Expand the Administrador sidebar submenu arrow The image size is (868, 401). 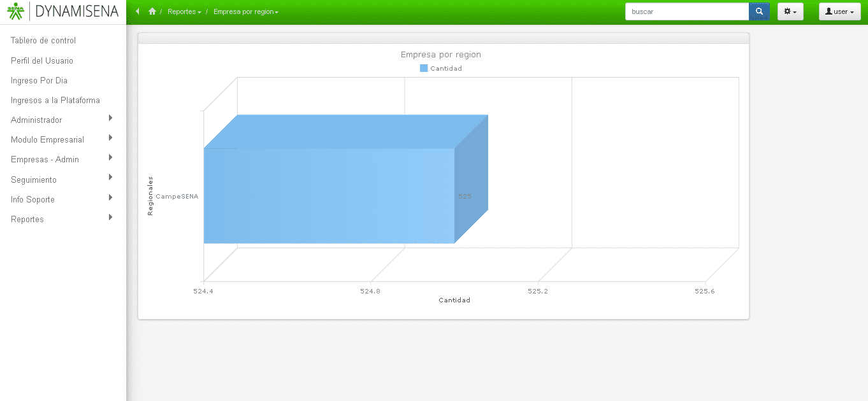pyautogui.click(x=111, y=118)
